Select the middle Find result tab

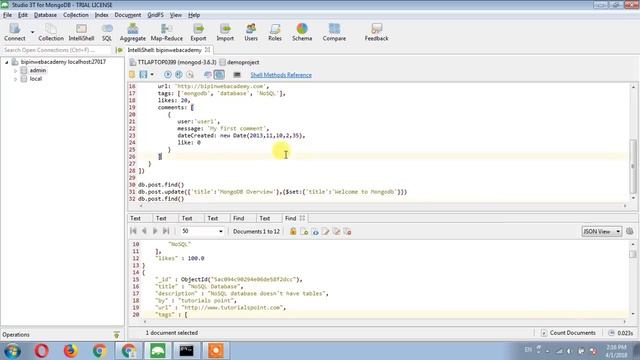(x=238, y=218)
